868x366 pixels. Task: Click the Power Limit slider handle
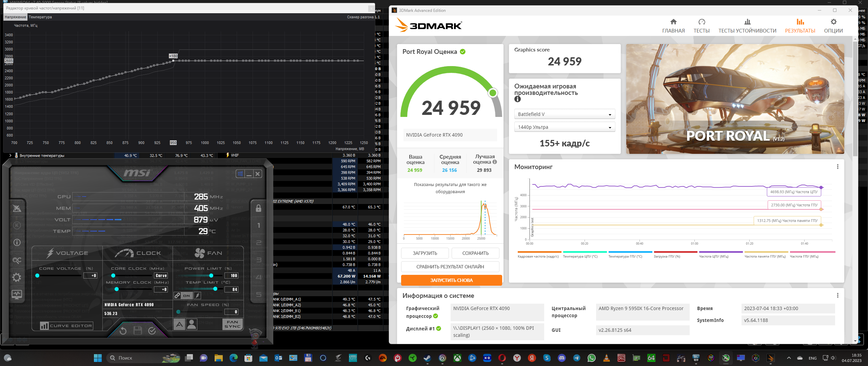coord(211,276)
